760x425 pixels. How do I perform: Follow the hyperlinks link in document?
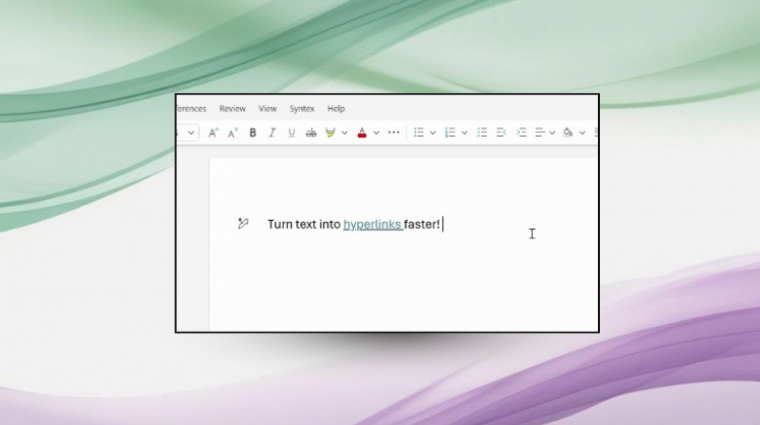[372, 224]
